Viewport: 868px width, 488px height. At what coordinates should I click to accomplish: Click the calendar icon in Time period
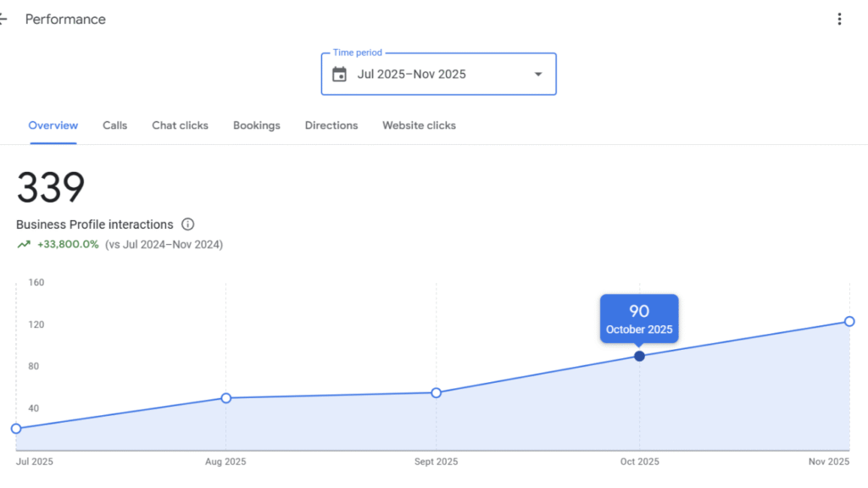pos(339,75)
